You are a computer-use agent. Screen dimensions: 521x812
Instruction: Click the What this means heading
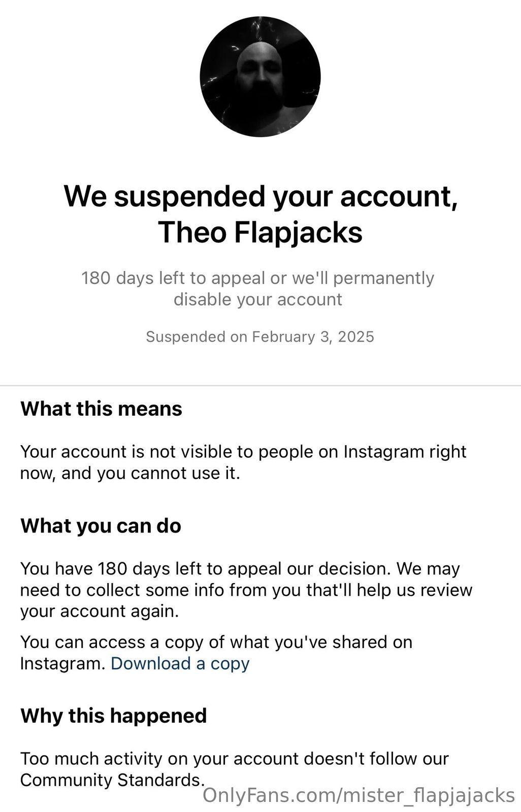pyautogui.click(x=101, y=409)
